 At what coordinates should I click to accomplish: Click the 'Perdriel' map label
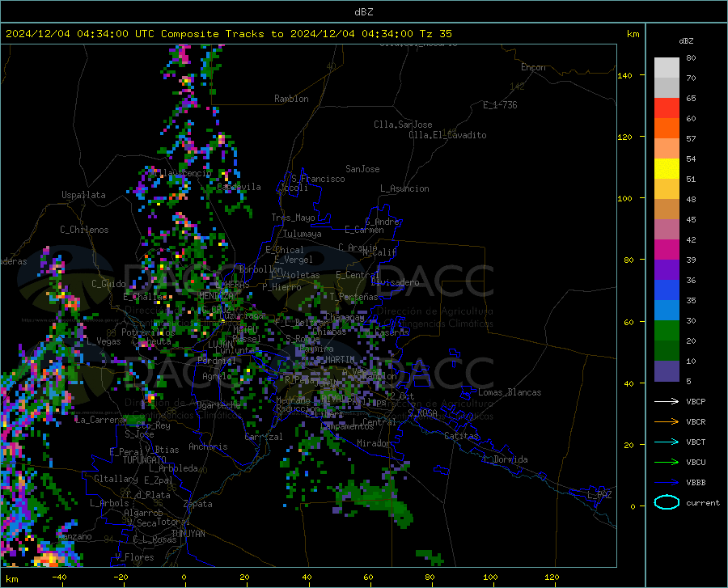pyautogui.click(x=216, y=360)
